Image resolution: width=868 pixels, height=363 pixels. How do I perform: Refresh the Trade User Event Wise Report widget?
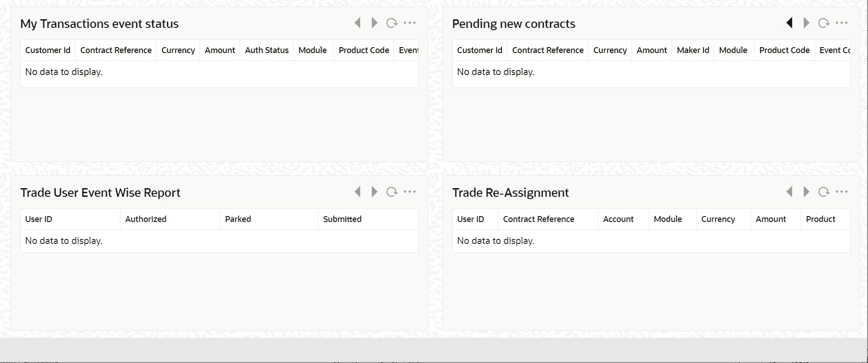point(392,192)
